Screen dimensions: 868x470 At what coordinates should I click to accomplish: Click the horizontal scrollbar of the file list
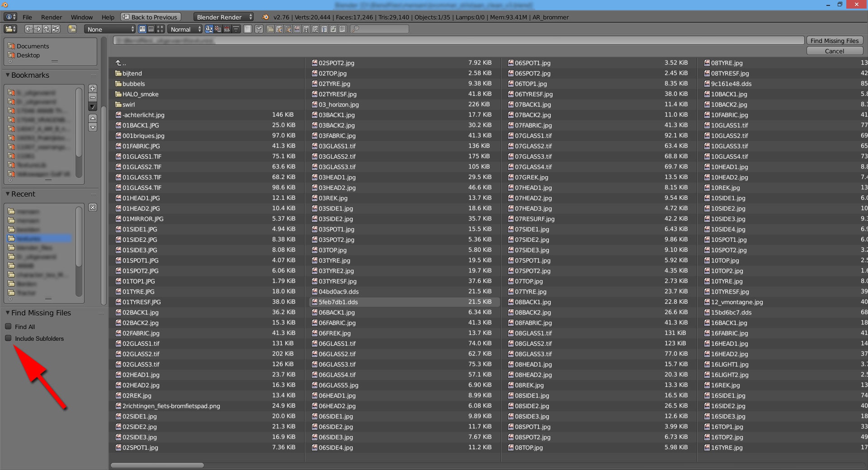pyautogui.click(x=157, y=465)
